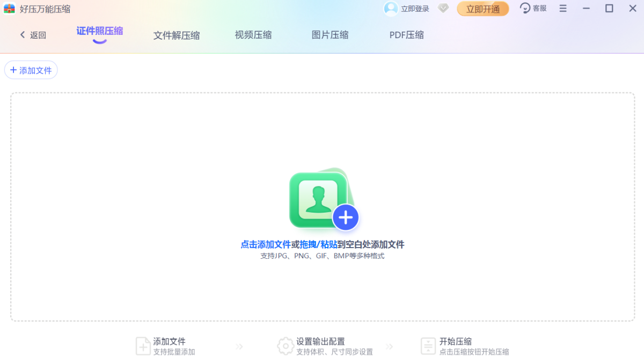
Task: Click the user avatar icon
Action: 389,9
